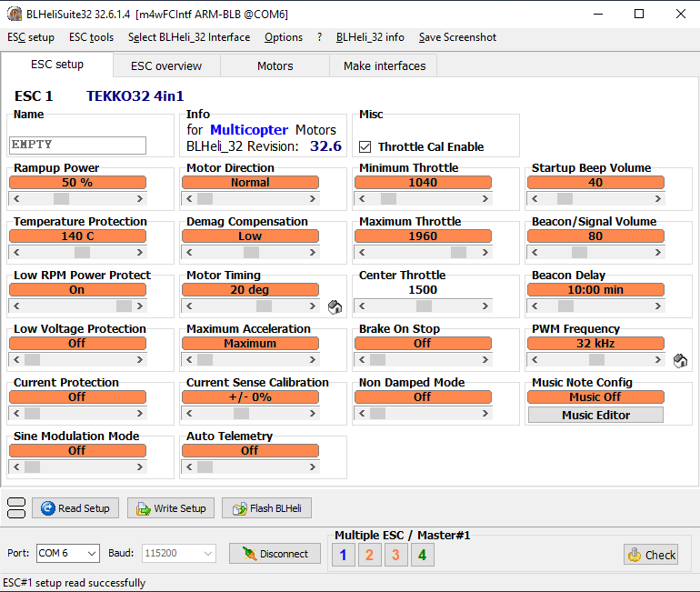Click the Disconnect button
700x592 pixels.
(275, 554)
